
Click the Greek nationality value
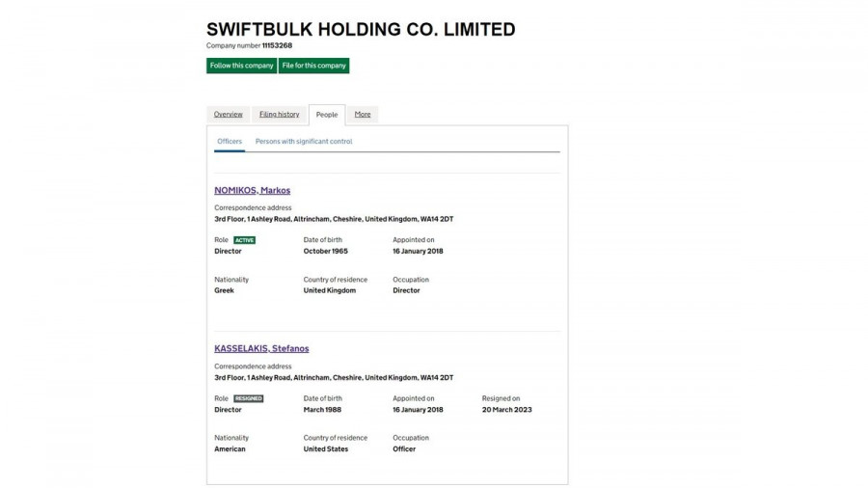(224, 290)
